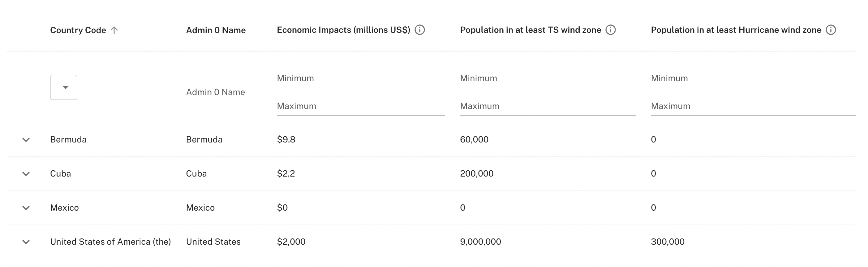Sort by Hurricane wind zone population header
868x267 pixels.
[x=736, y=30]
